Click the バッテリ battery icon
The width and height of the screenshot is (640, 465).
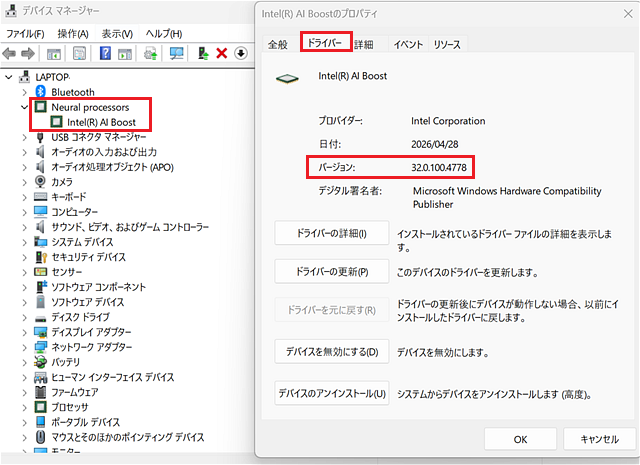[x=40, y=362]
